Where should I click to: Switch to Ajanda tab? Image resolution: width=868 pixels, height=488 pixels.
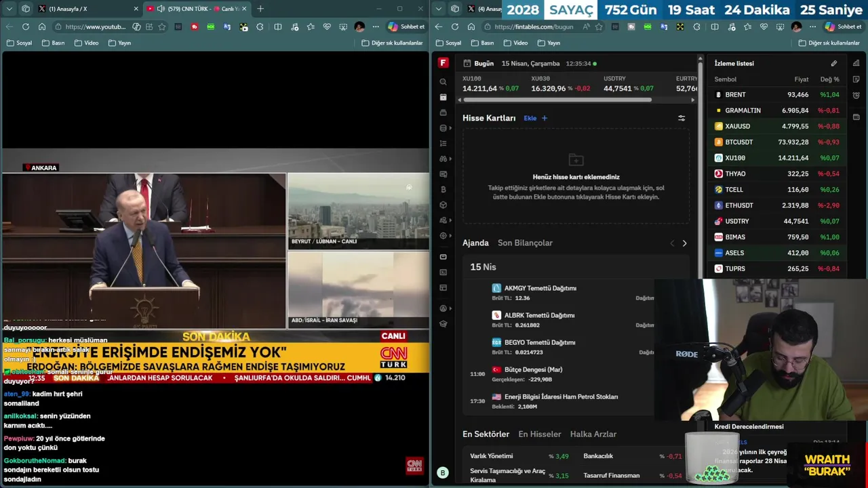(x=475, y=243)
